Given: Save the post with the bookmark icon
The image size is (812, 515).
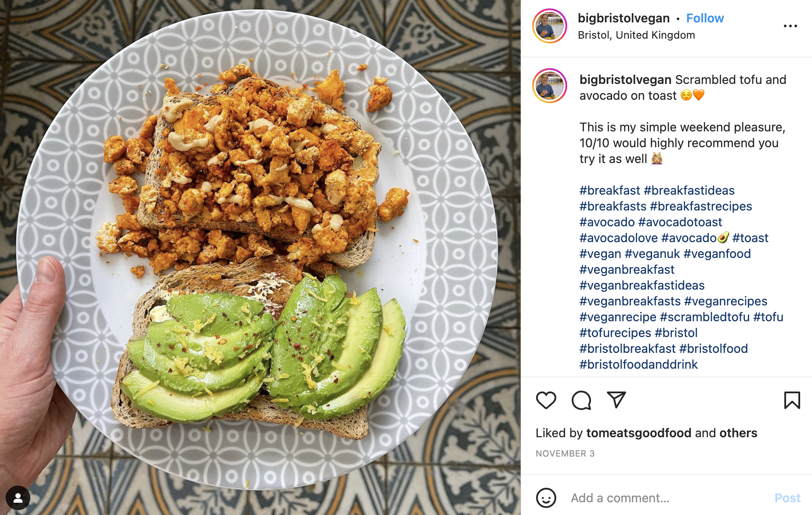Looking at the screenshot, I should pyautogui.click(x=792, y=400).
